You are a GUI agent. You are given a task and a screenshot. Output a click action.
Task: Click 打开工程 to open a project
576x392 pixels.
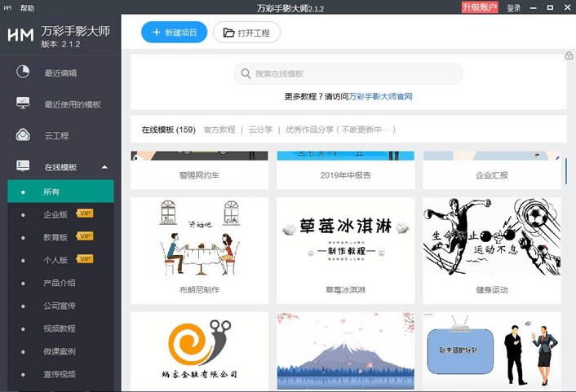247,33
